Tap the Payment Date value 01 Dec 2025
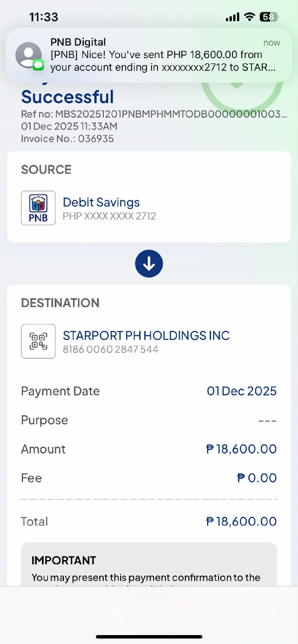This screenshot has width=298, height=644. (241, 391)
